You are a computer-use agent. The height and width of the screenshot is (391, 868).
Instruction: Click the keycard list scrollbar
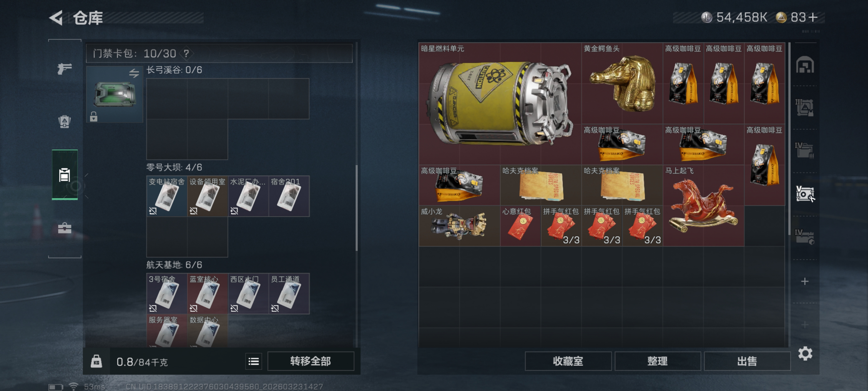(356, 208)
